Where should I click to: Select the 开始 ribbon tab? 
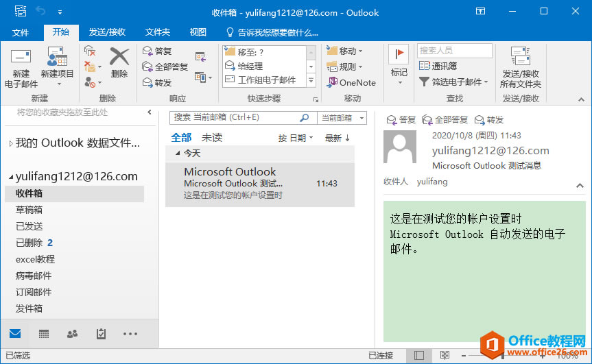coord(61,32)
